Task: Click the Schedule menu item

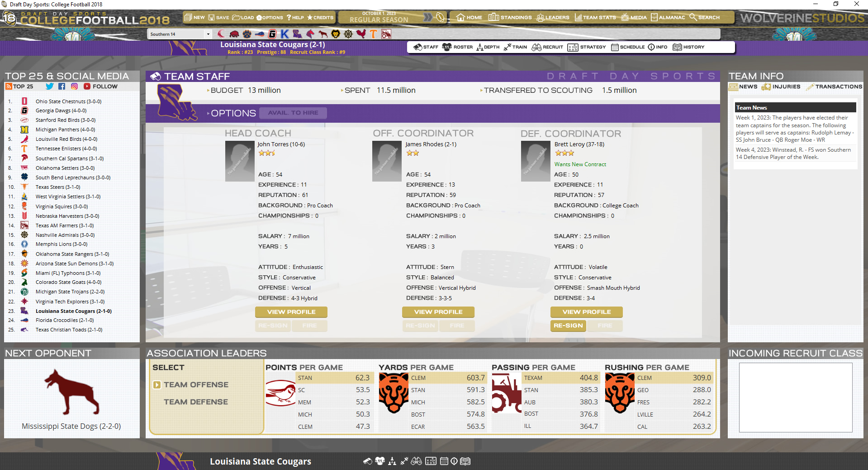Action: (x=628, y=47)
